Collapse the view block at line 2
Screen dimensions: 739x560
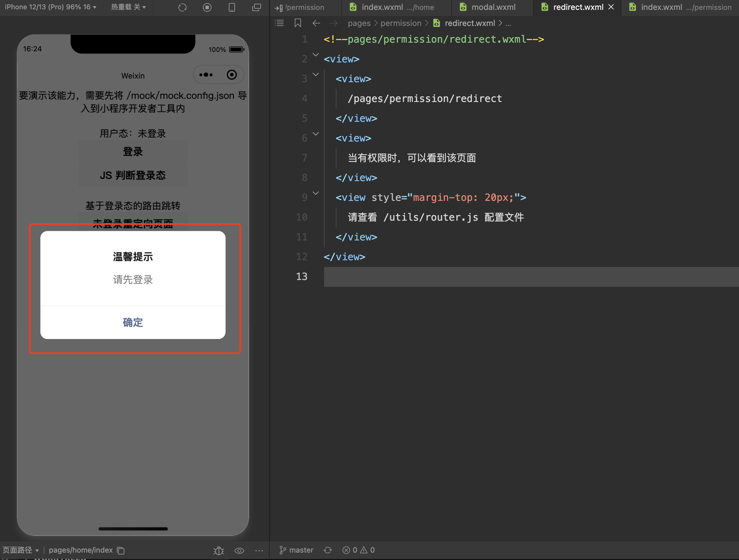(316, 54)
